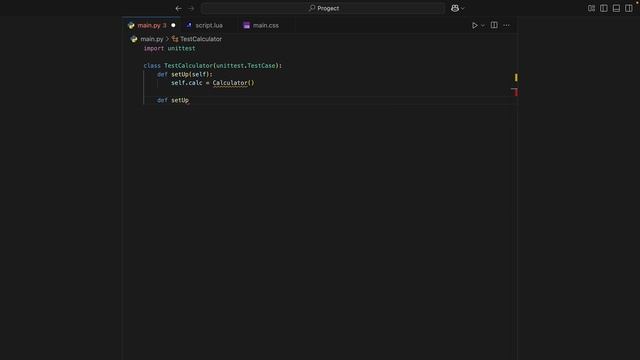
Task: Click the second 'def setUp' line
Action: coord(173,100)
